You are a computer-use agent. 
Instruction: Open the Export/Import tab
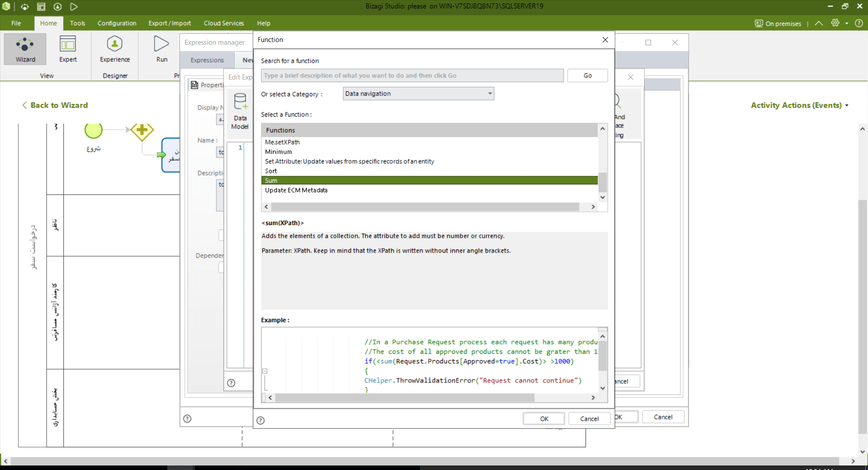[x=170, y=23]
